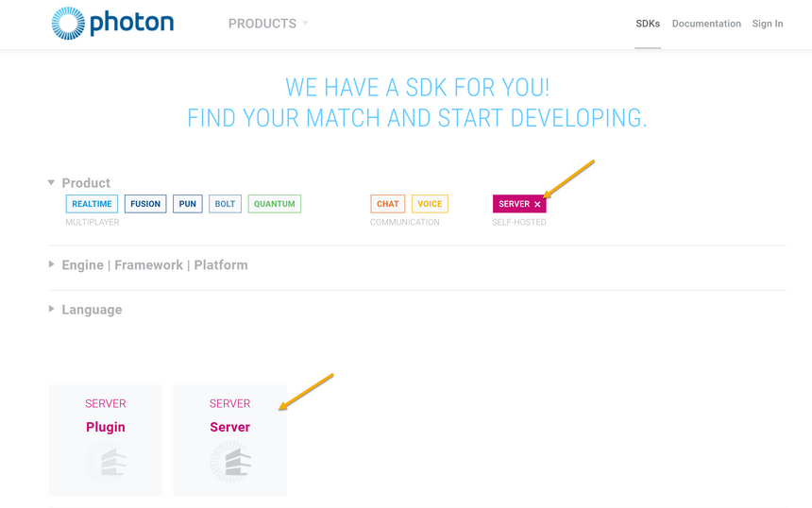
Task: Open the Photon logo home link
Action: (112, 24)
